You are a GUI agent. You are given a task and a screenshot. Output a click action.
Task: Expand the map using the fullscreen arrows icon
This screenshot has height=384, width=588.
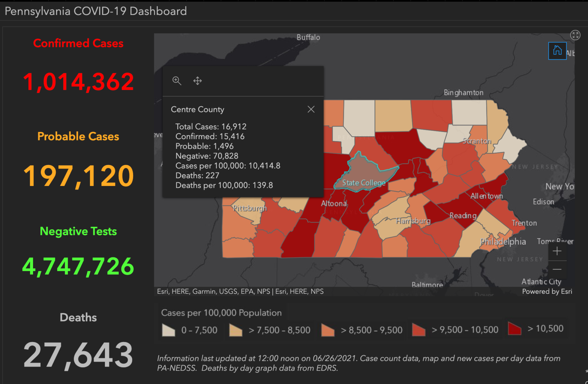coord(575,35)
